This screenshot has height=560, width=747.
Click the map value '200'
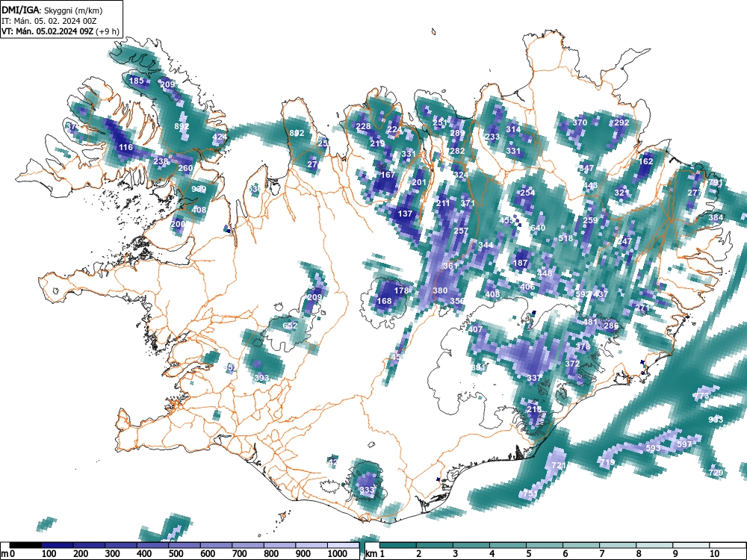[179, 224]
